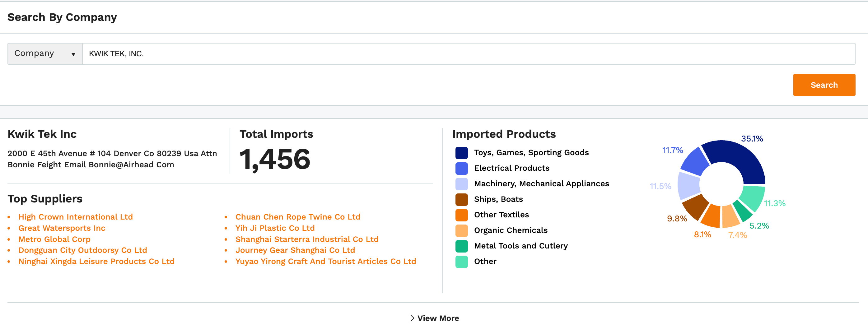Click the company name search field

click(x=469, y=53)
